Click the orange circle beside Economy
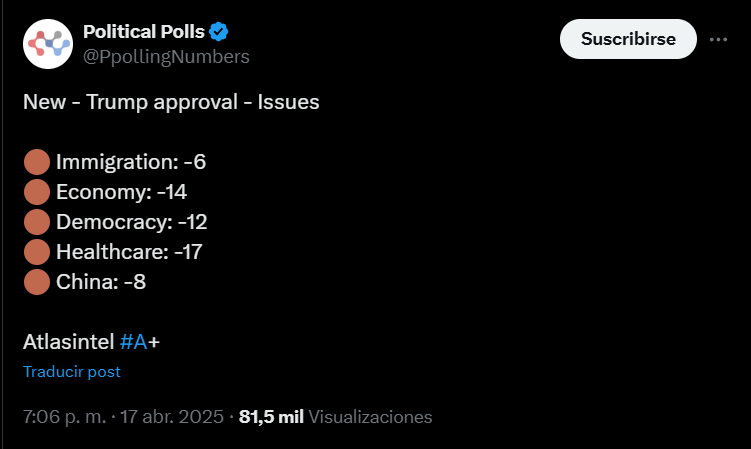This screenshot has height=449, width=751. pyautogui.click(x=37, y=192)
